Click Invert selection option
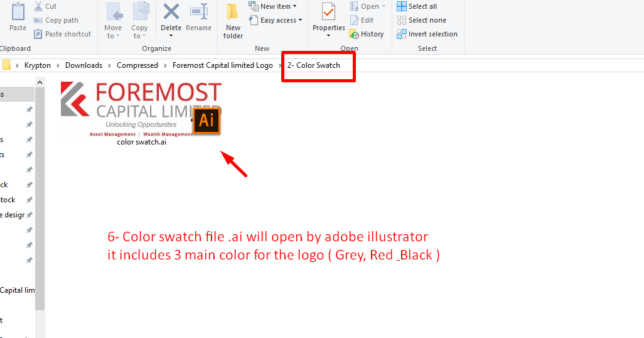 pyautogui.click(x=427, y=34)
